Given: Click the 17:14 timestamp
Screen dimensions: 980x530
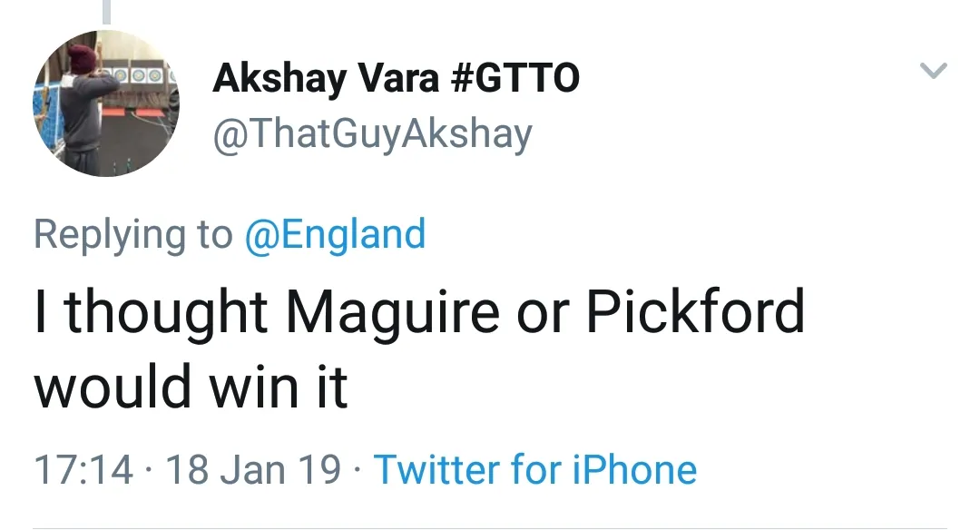Looking at the screenshot, I should click(83, 469).
